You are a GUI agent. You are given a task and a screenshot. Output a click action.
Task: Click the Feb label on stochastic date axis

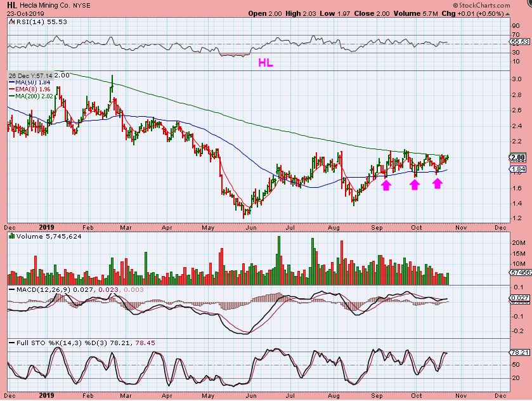click(88, 395)
